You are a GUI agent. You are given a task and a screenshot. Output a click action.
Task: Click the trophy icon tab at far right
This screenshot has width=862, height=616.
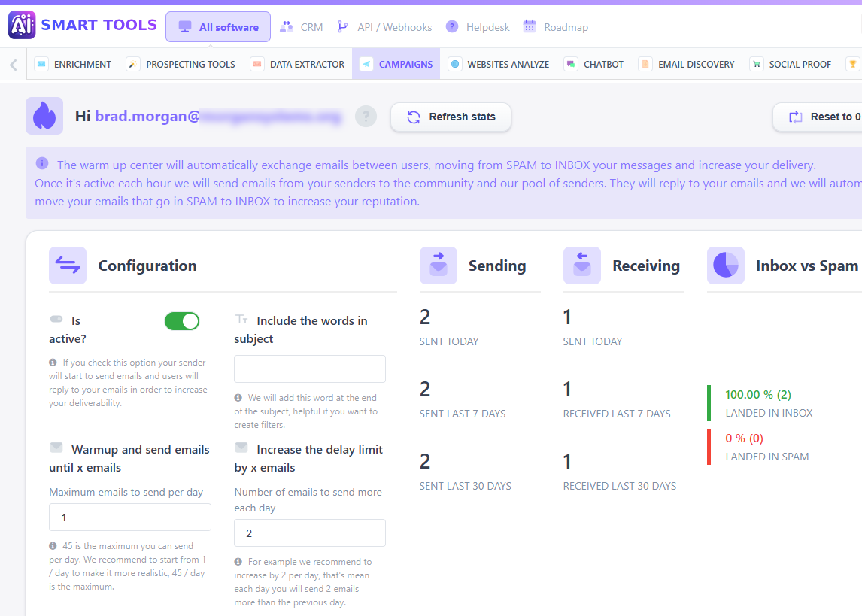click(853, 64)
